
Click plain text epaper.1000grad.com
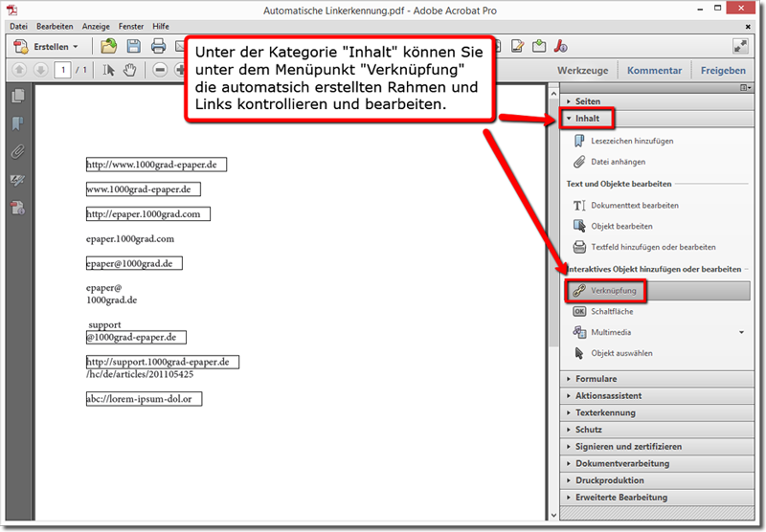130,239
